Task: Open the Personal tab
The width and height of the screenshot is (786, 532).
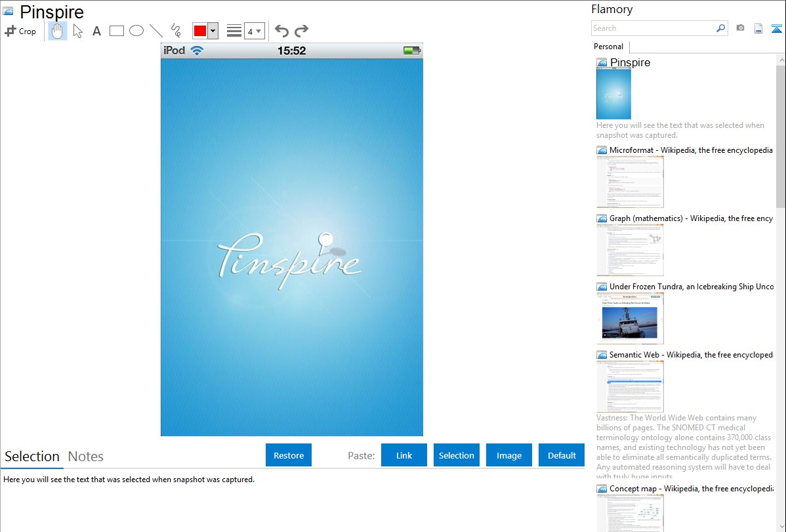Action: point(608,47)
